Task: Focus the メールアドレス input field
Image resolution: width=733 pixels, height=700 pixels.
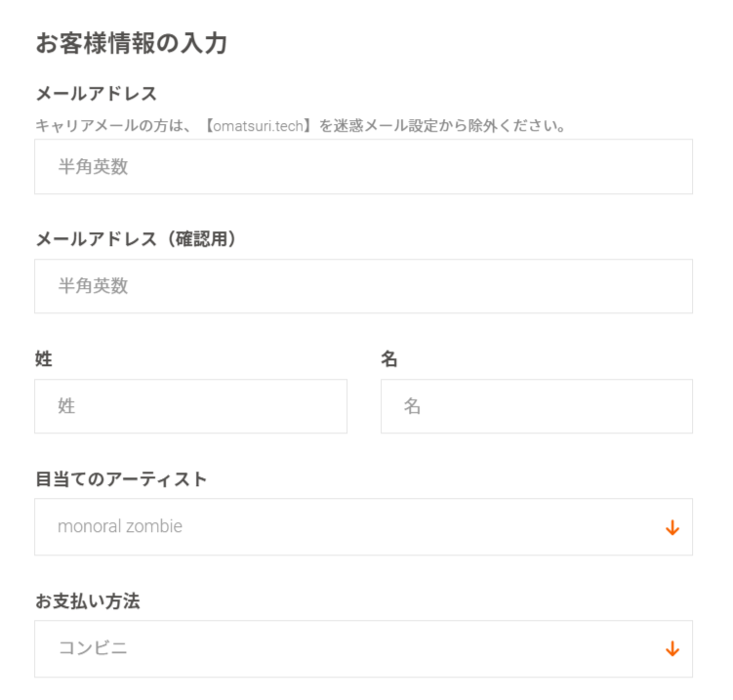Action: pos(363,167)
